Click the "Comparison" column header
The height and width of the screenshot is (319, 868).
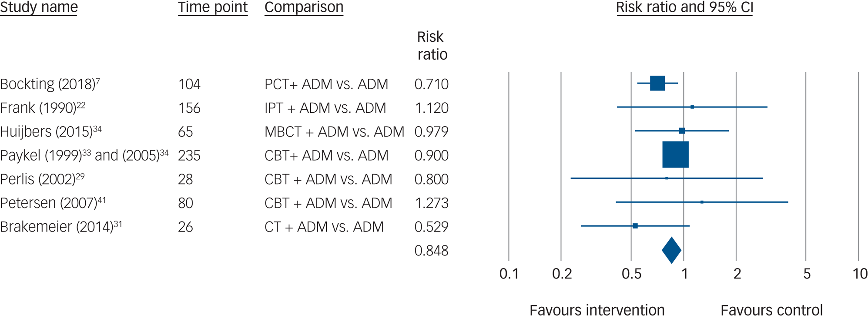(304, 7)
